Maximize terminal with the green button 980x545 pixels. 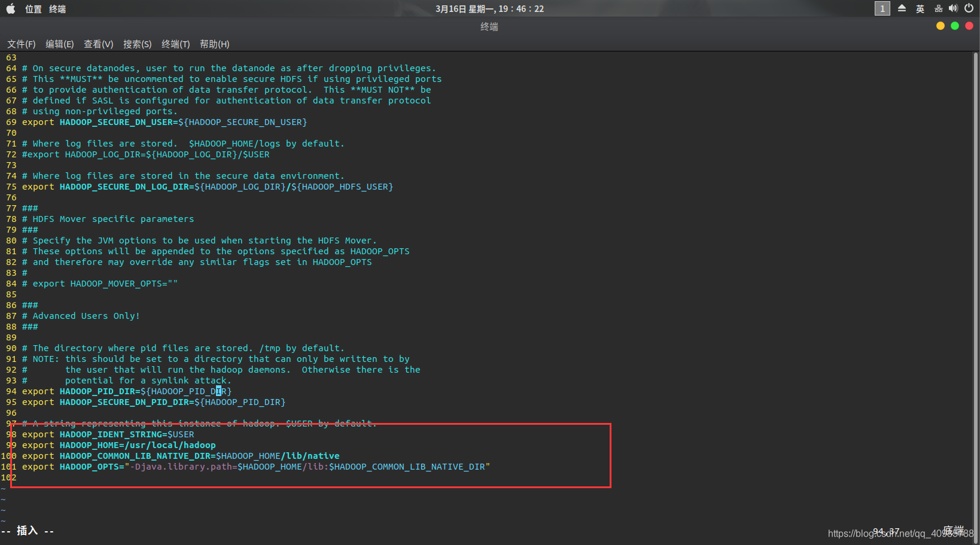click(x=955, y=26)
